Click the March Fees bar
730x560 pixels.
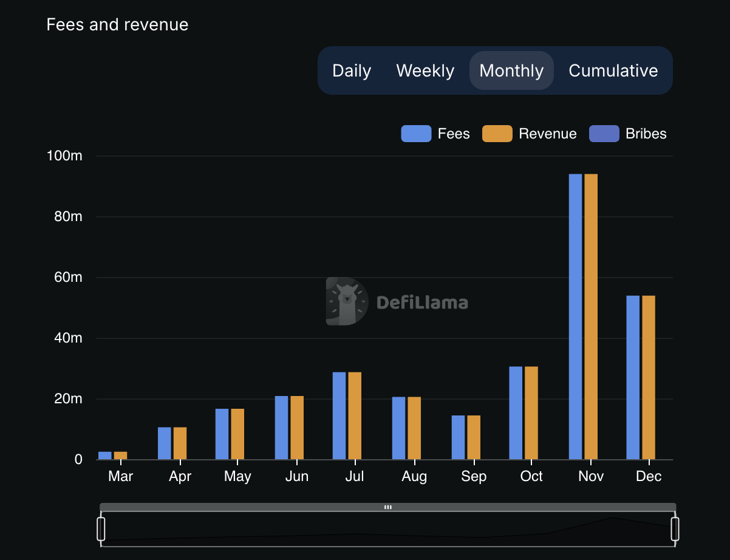(x=105, y=456)
